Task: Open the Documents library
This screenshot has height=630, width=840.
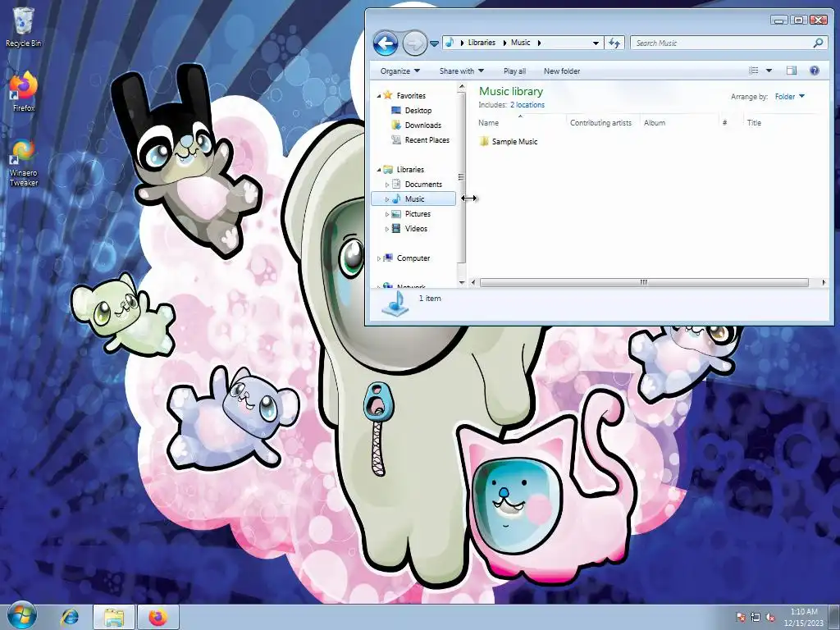Action: [423, 184]
